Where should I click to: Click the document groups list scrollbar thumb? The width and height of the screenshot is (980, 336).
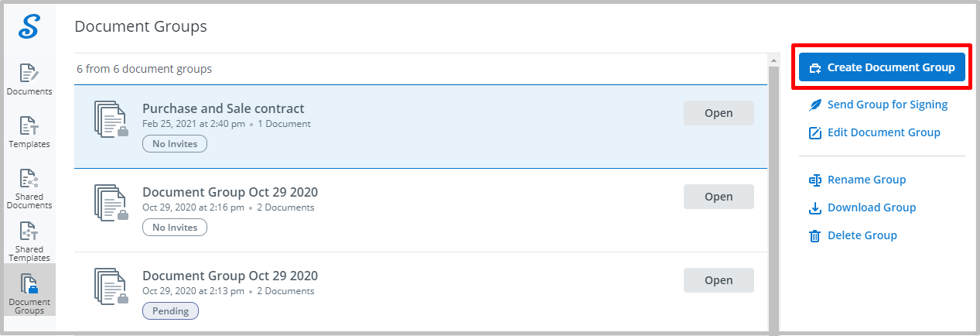(773, 197)
